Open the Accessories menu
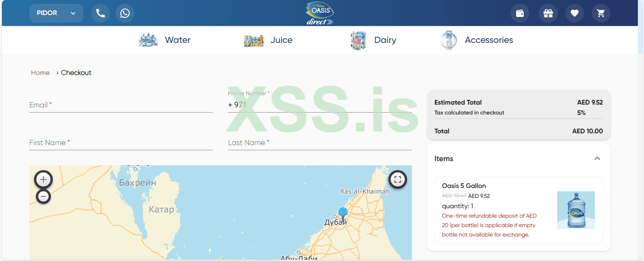 pyautogui.click(x=489, y=40)
